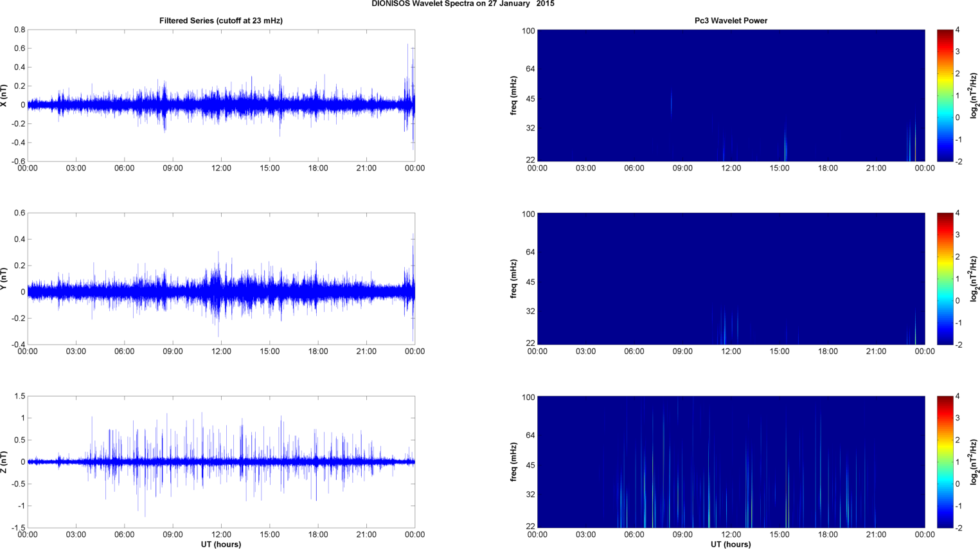Open the Y component filtered time series plot
The image size is (980, 549).
221,279
